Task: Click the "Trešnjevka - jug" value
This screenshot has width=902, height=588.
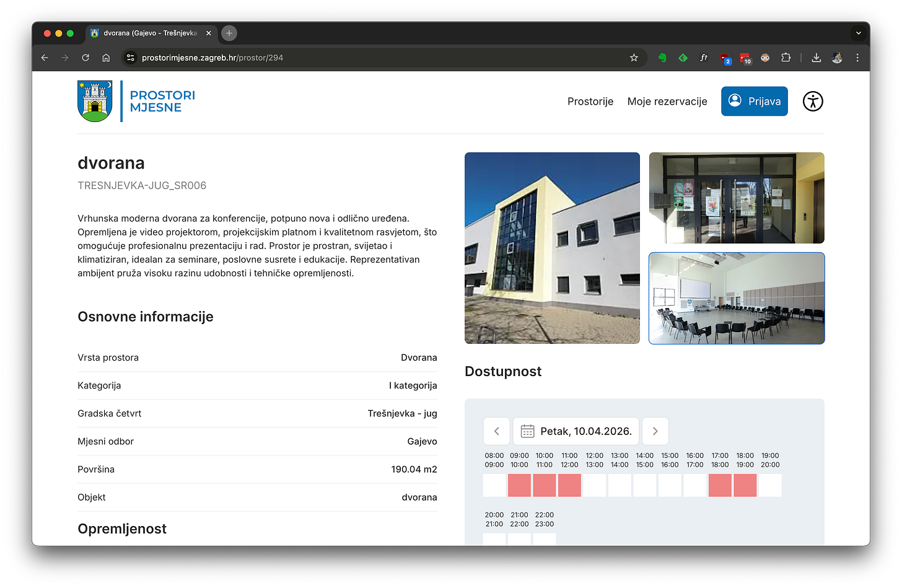Action: tap(403, 413)
